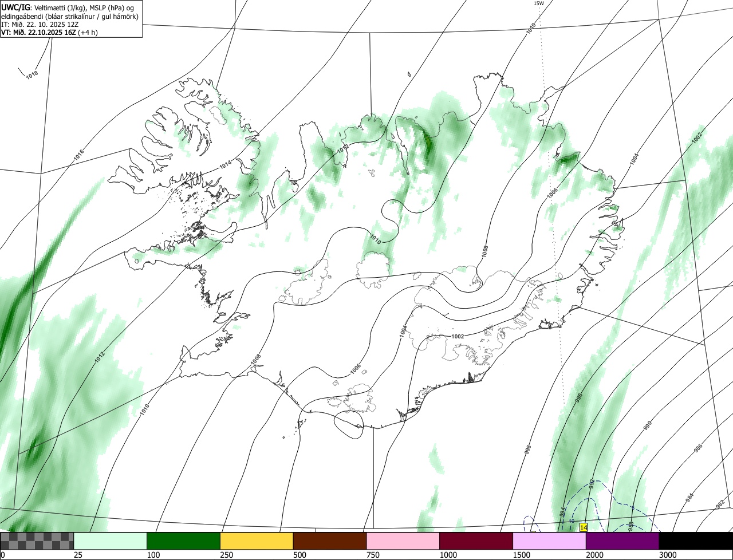Click the legend value '2000'

click(x=594, y=555)
